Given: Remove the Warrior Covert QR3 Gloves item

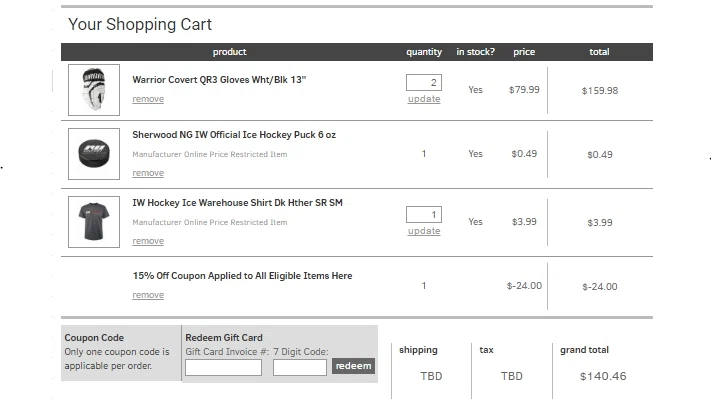Looking at the screenshot, I should click(x=148, y=99).
